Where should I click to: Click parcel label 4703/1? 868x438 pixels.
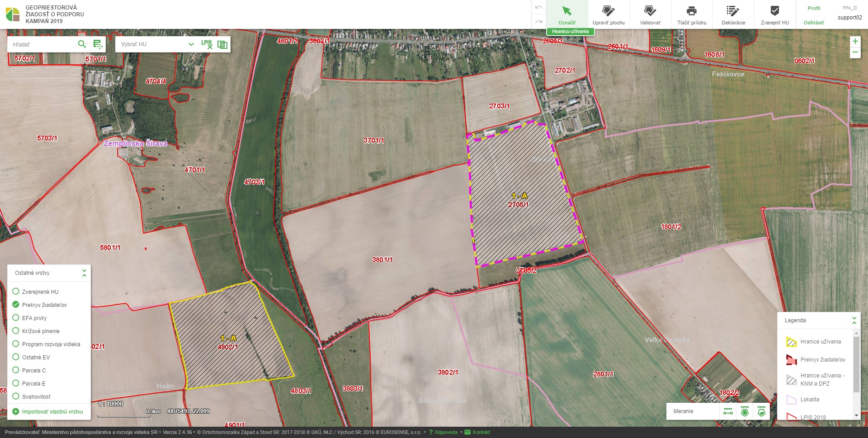click(255, 182)
